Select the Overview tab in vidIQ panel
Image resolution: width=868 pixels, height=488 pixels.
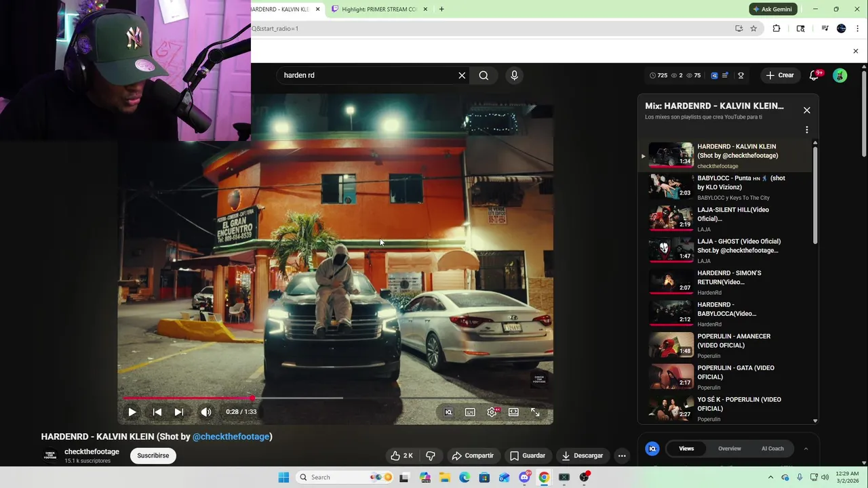(x=730, y=449)
